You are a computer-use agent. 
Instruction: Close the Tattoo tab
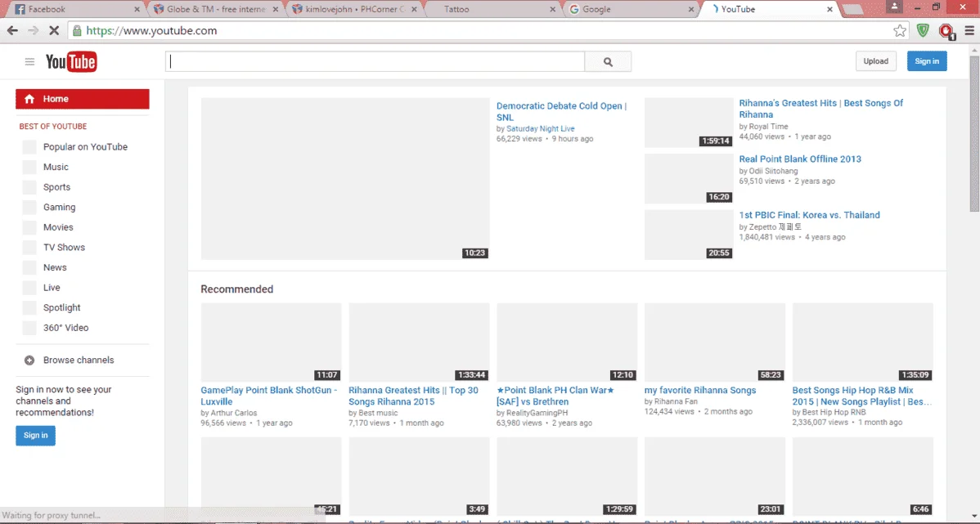[552, 9]
